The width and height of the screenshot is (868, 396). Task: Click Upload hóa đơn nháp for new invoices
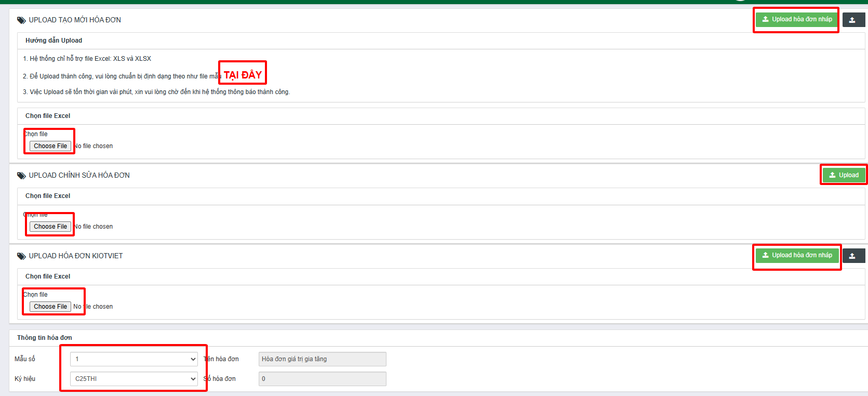click(x=796, y=20)
